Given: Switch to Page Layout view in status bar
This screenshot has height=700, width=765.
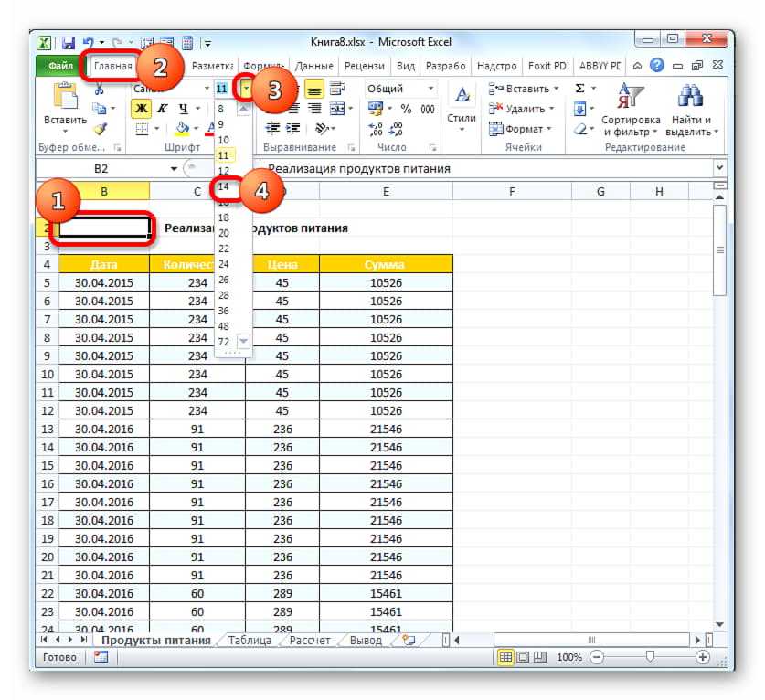Looking at the screenshot, I should (x=523, y=657).
